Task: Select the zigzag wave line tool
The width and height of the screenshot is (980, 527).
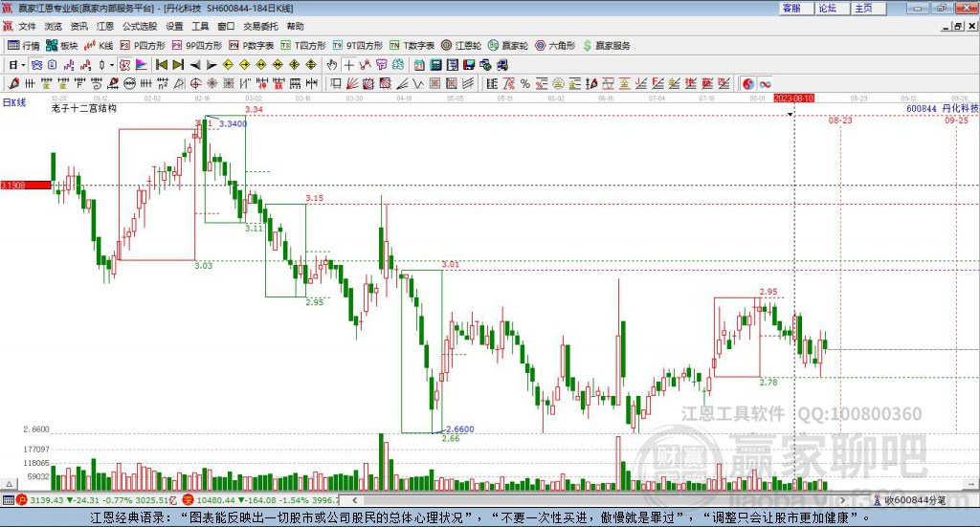Action: point(417,83)
